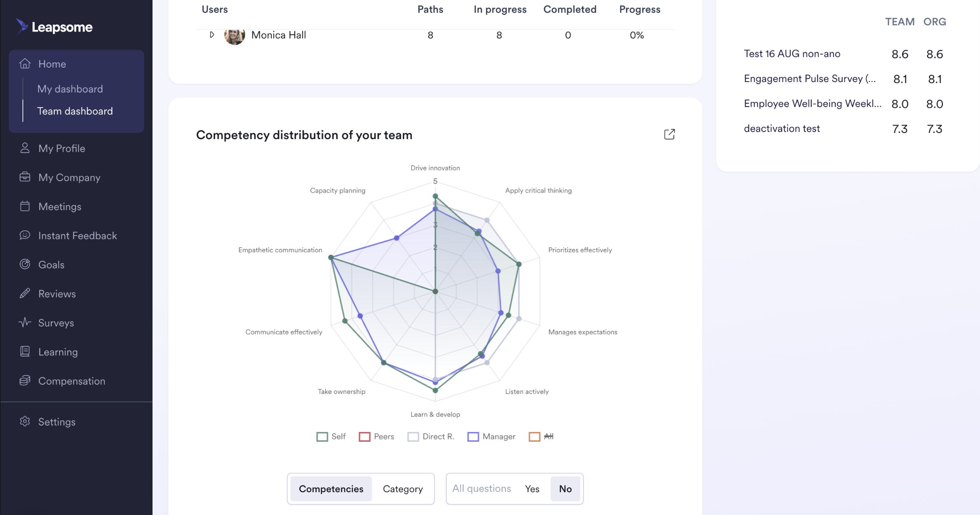Click the Leapsome logo

click(54, 27)
